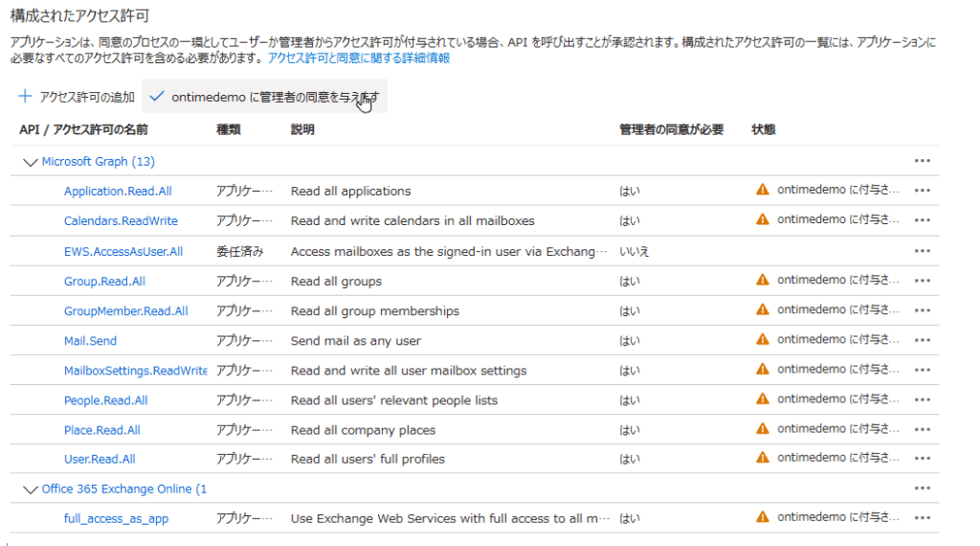Open ellipsis menu for Calendars.ReadWrite row

tap(922, 220)
